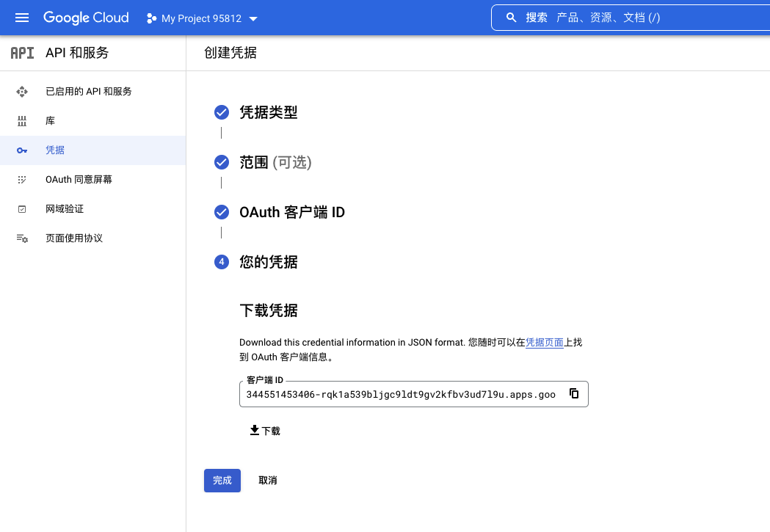Screen dimensions: 770x532
Task: Click the checkmark icon for 范围 step
Action: pos(222,162)
